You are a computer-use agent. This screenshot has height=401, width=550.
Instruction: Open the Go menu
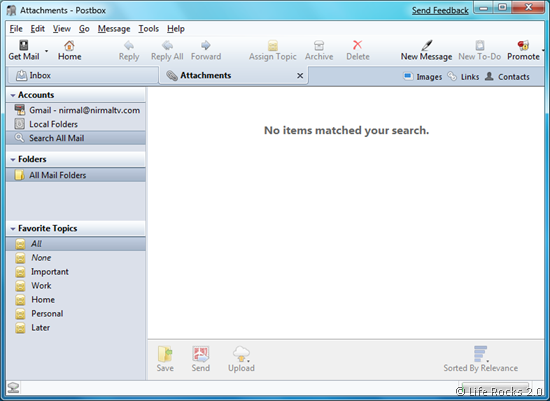coord(84,29)
